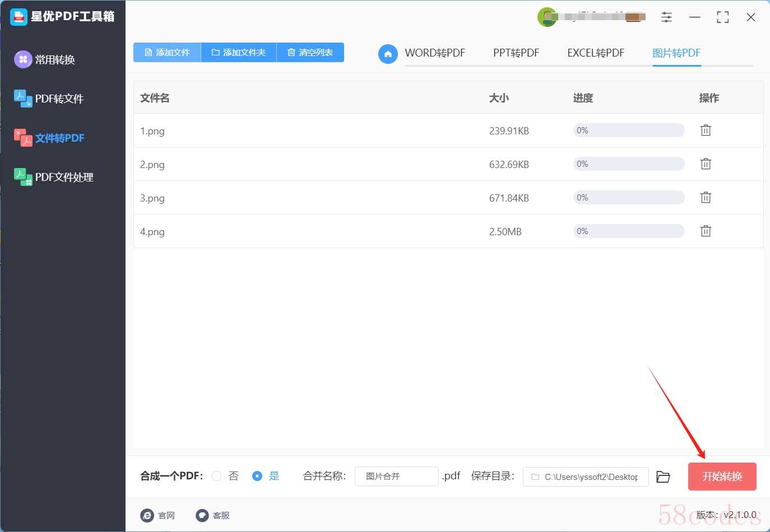Image resolution: width=770 pixels, height=532 pixels.
Task: Click the 官网 website icon
Action: [147, 515]
